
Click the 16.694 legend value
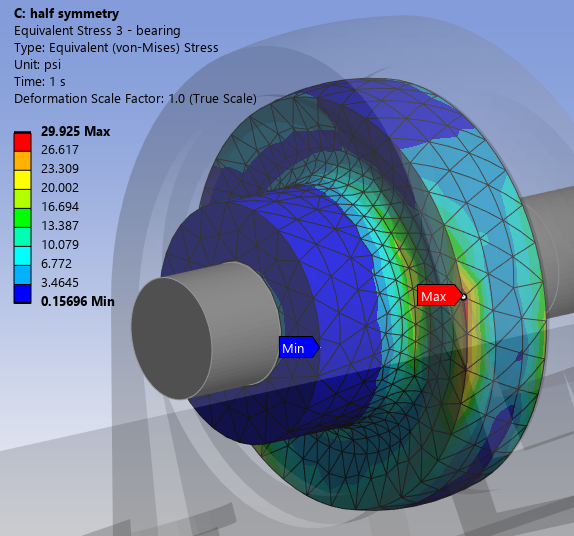(x=60, y=206)
